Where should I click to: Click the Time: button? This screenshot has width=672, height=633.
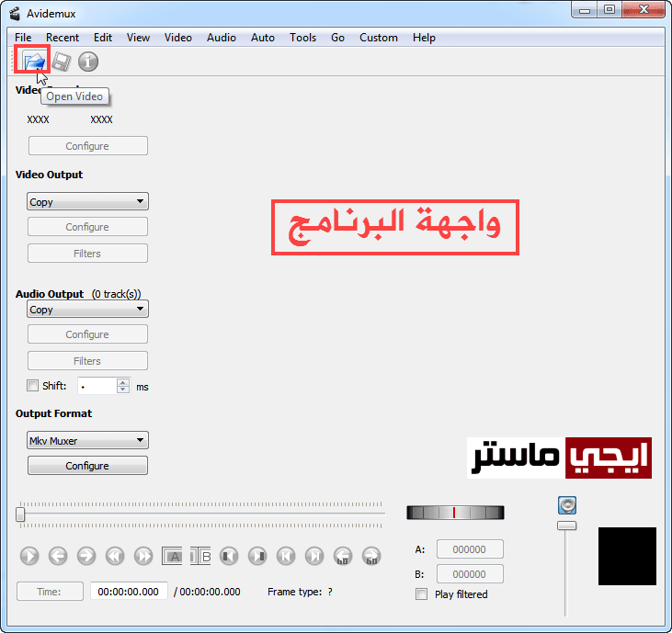pos(50,592)
